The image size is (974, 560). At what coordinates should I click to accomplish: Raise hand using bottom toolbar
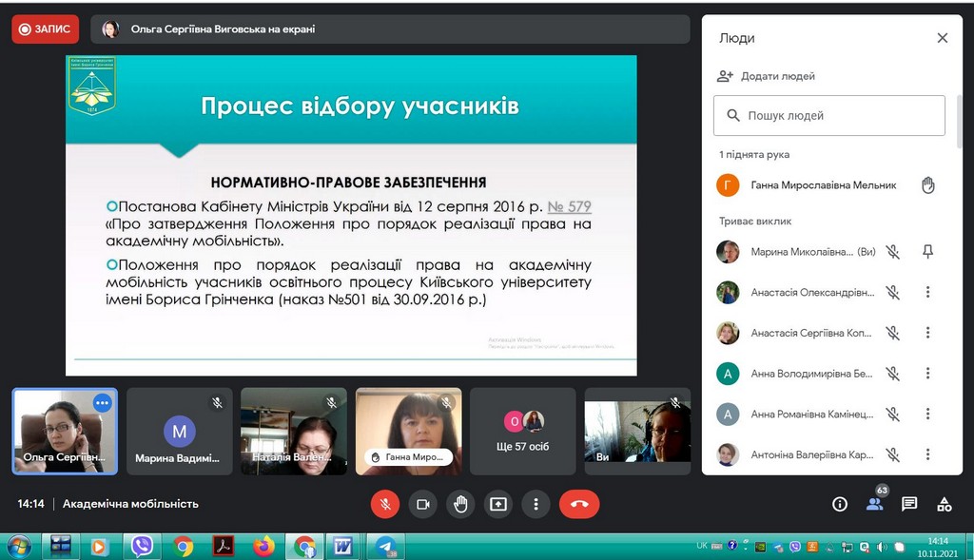pos(461,504)
